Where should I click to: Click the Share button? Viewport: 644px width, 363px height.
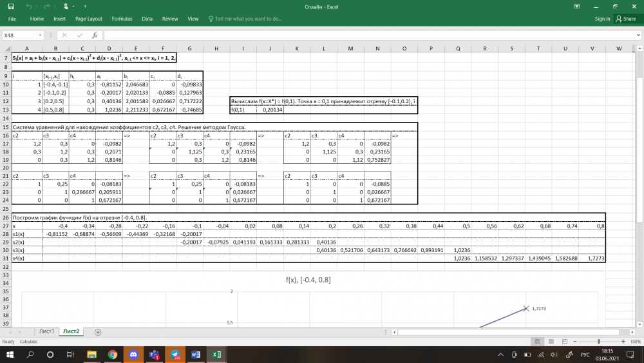(626, 19)
